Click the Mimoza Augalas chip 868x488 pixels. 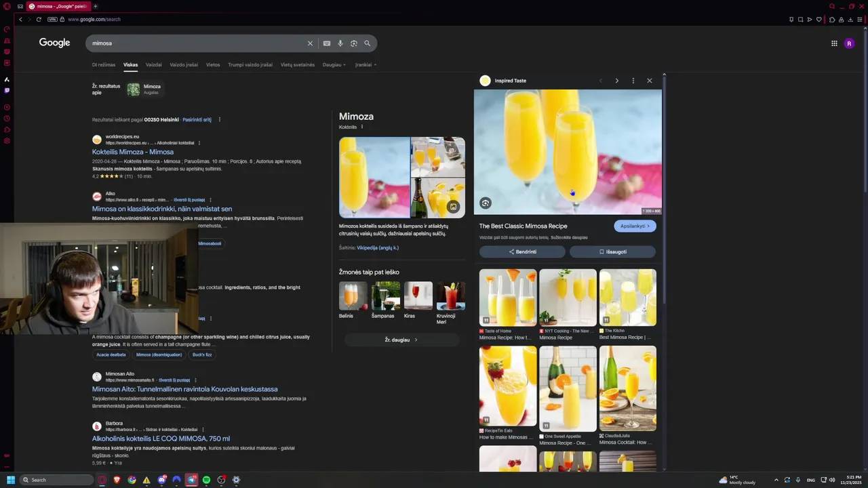144,89
